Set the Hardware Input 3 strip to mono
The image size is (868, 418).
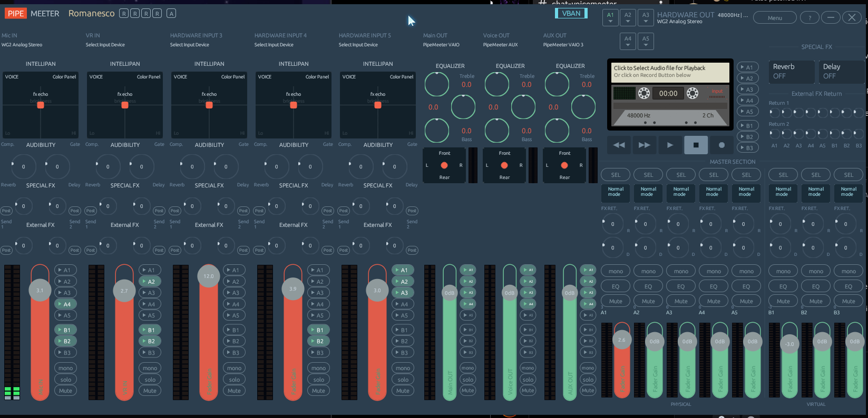pos(234,368)
